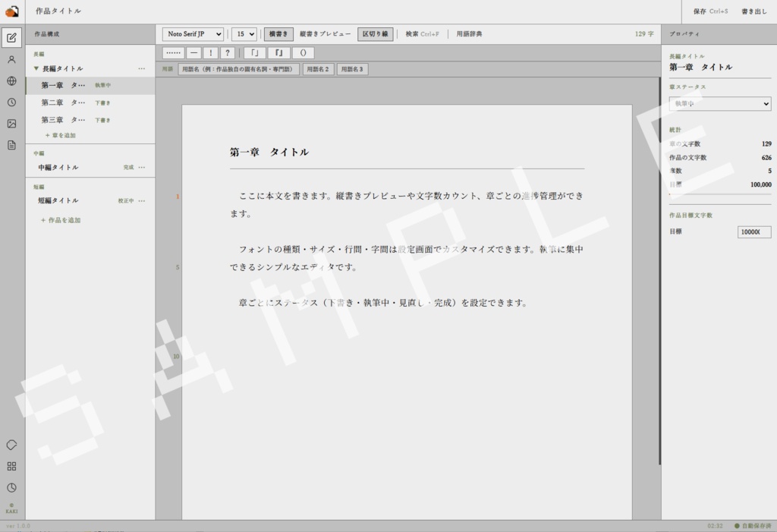777x532 pixels.
Task: Open the font size 15 dropdown
Action: point(244,33)
